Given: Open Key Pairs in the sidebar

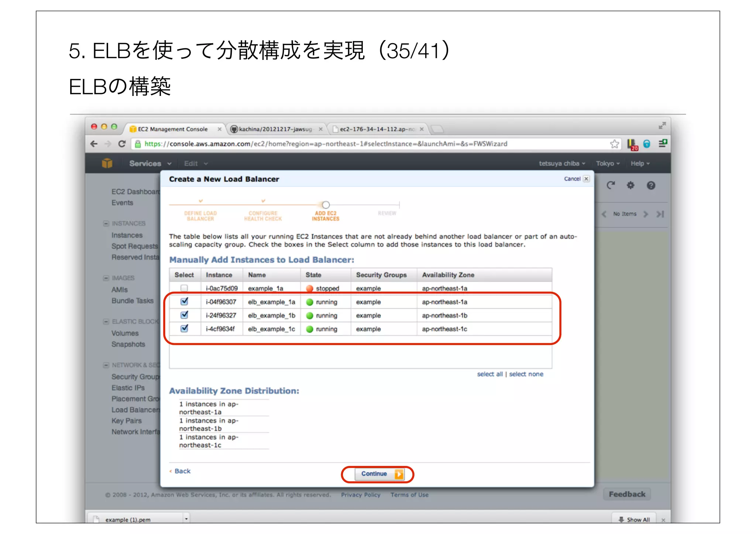Looking at the screenshot, I should click(127, 421).
